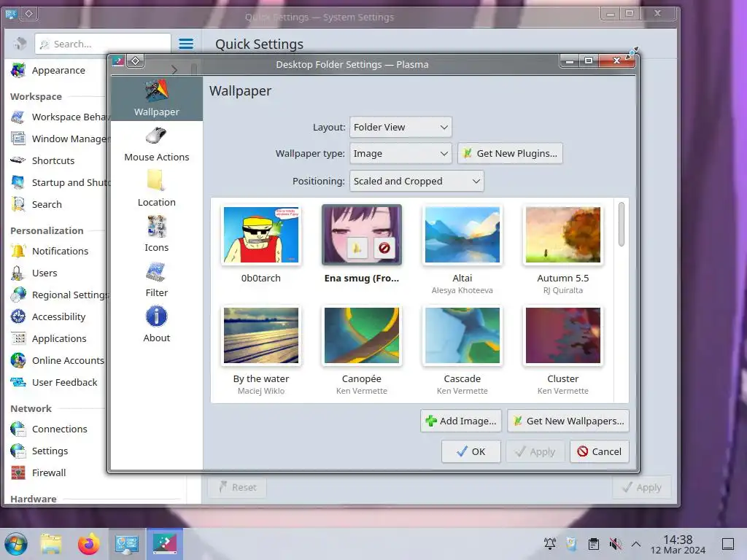Click the back icon in System Settings header
The width and height of the screenshot is (747, 560).
[x=20, y=44]
